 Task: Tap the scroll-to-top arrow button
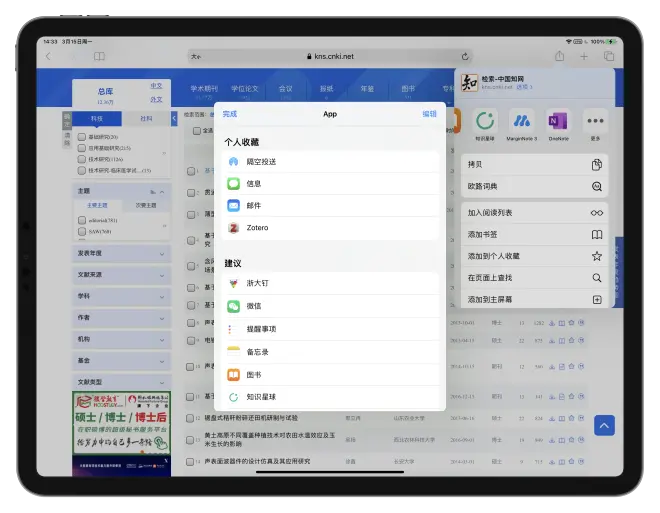pos(604,425)
